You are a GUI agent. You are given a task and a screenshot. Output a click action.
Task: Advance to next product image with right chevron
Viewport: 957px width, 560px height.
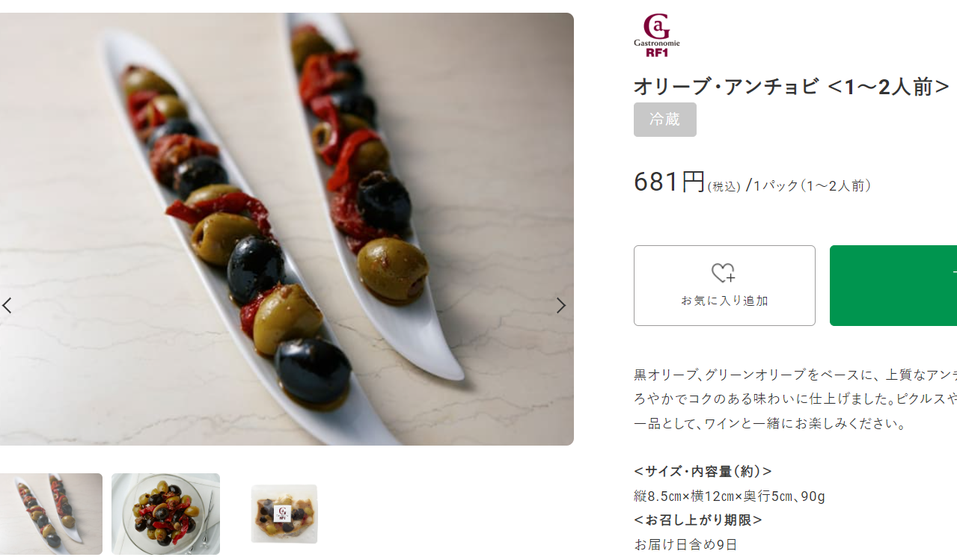click(x=560, y=305)
